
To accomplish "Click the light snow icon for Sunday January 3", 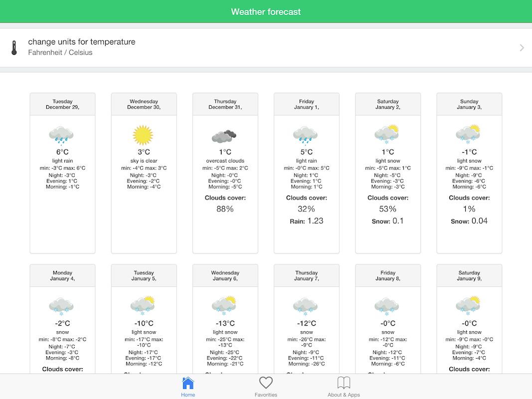I will click(468, 134).
